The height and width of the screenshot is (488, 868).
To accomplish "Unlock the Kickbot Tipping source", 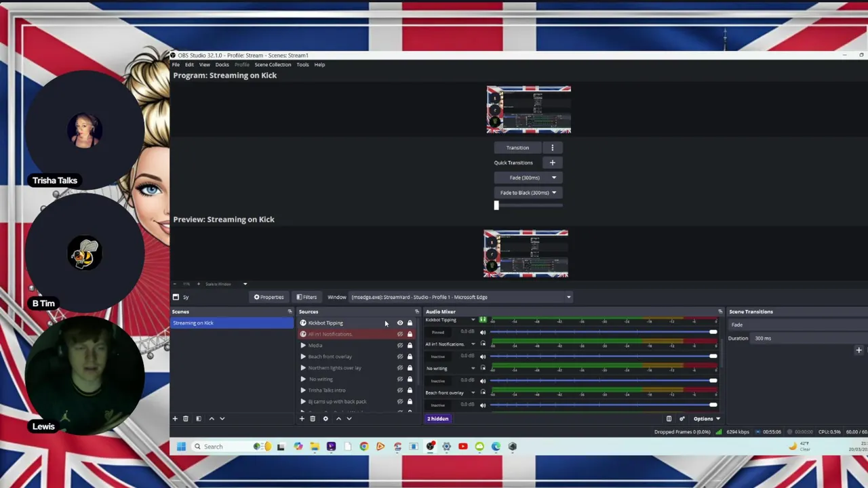I will click(410, 323).
